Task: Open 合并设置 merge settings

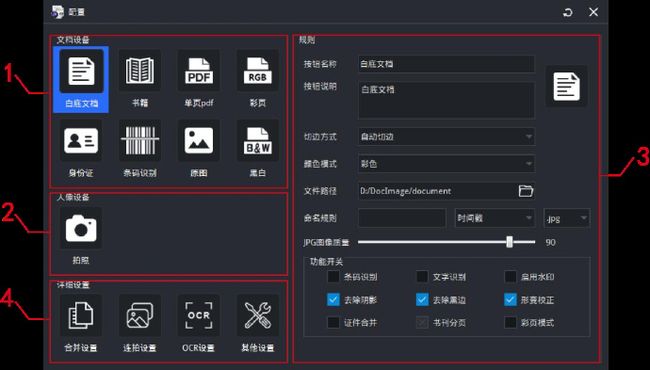Action: [81, 316]
